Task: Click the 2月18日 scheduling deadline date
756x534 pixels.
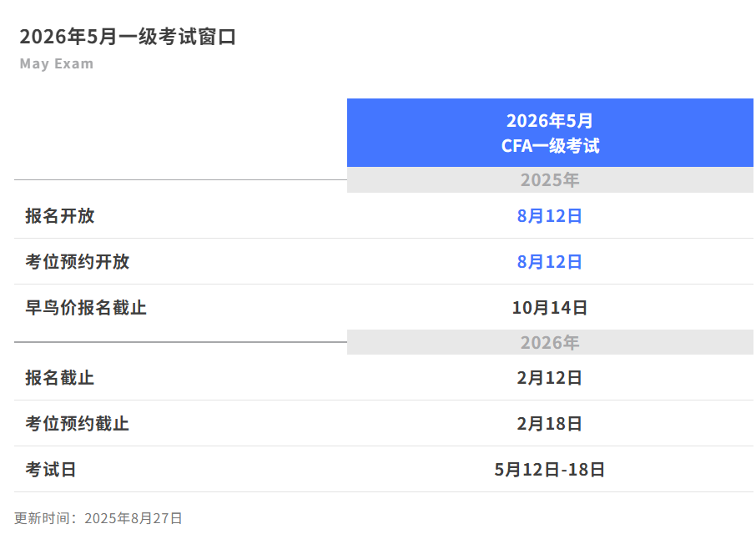Action: pyautogui.click(x=549, y=424)
